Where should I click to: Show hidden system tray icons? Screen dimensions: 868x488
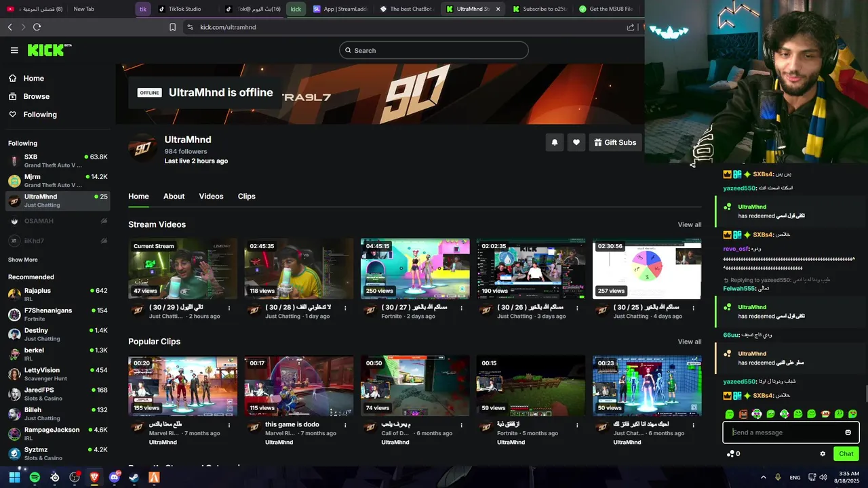(x=764, y=477)
